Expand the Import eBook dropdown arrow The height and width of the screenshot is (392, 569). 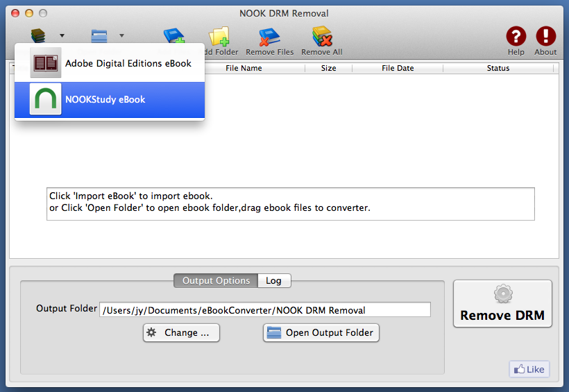coord(62,35)
